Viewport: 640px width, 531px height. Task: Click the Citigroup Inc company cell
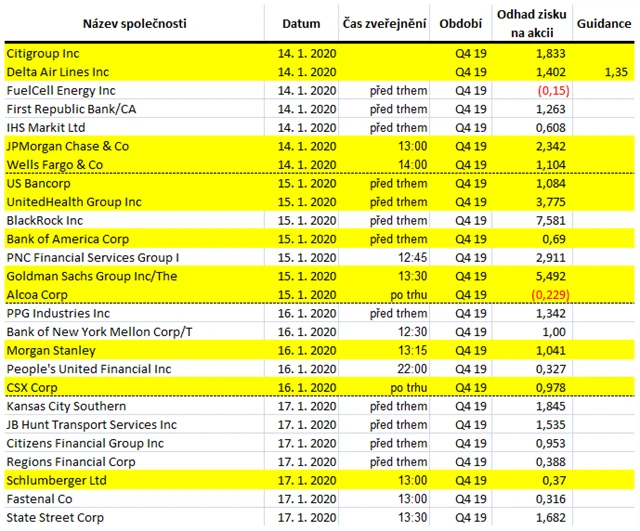click(x=43, y=53)
